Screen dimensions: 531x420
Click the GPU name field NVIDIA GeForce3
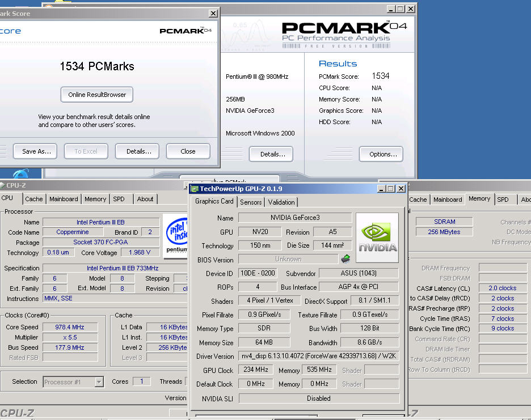(295, 218)
